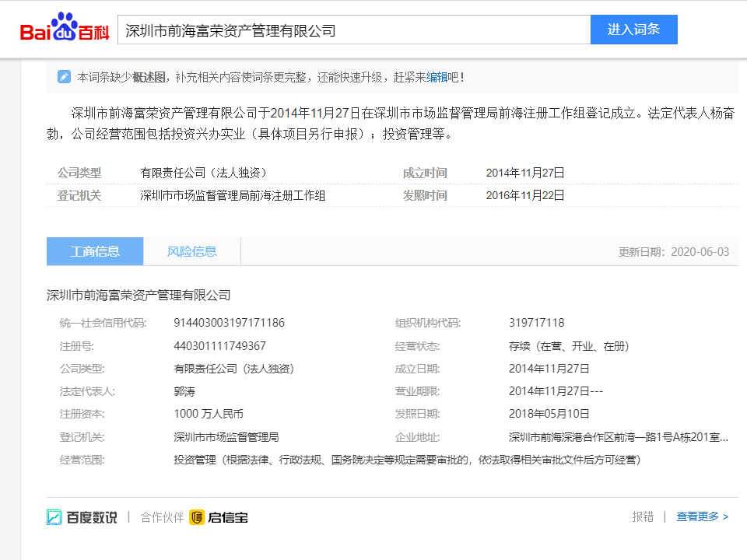Click registration number 440301111749367

(x=219, y=346)
